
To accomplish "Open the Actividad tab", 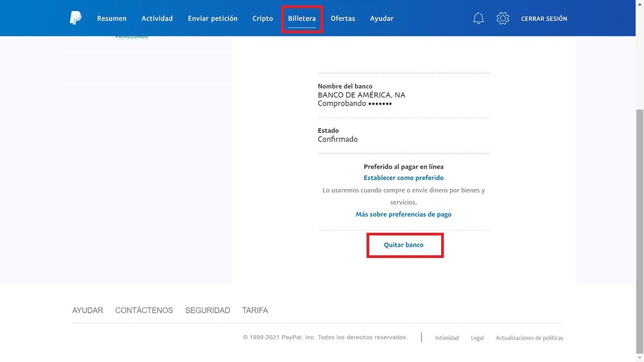I will (157, 18).
